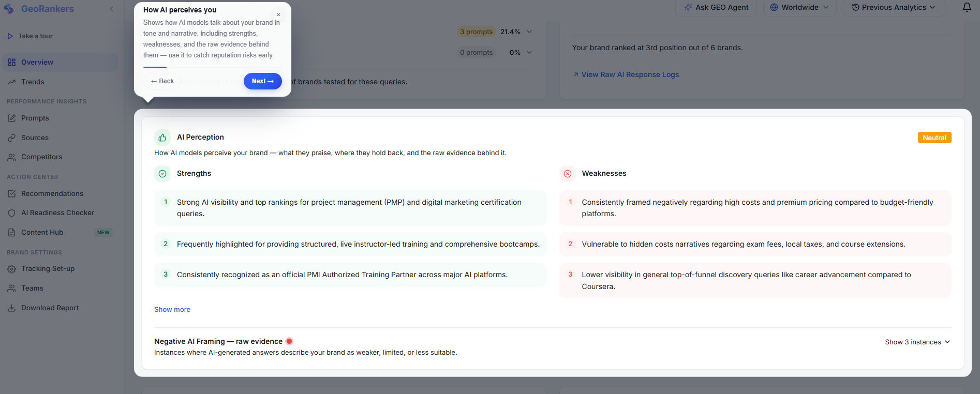Click the 0 prompts badge
Image resolution: width=980 pixels, height=394 pixels.
pyautogui.click(x=476, y=52)
